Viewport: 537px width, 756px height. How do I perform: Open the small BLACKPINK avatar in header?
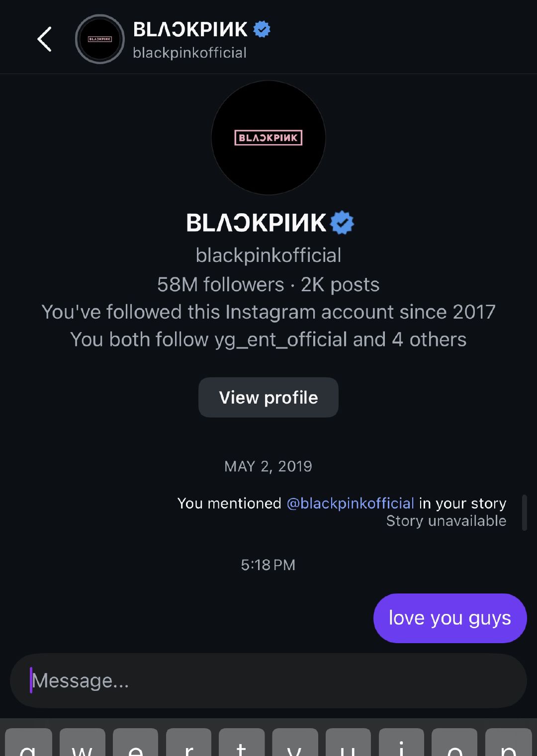(99, 39)
